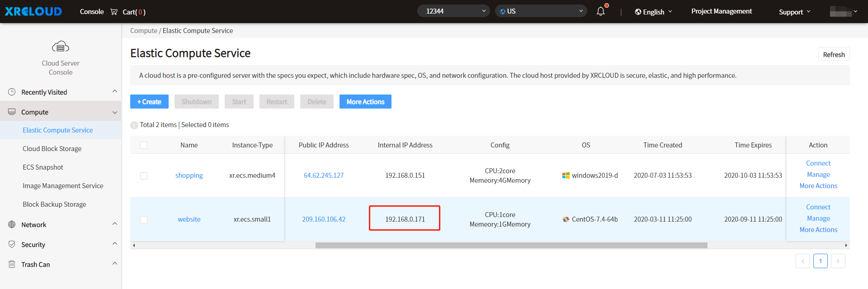
Task: Click internal IP 192.168.0.171
Action: click(x=405, y=219)
